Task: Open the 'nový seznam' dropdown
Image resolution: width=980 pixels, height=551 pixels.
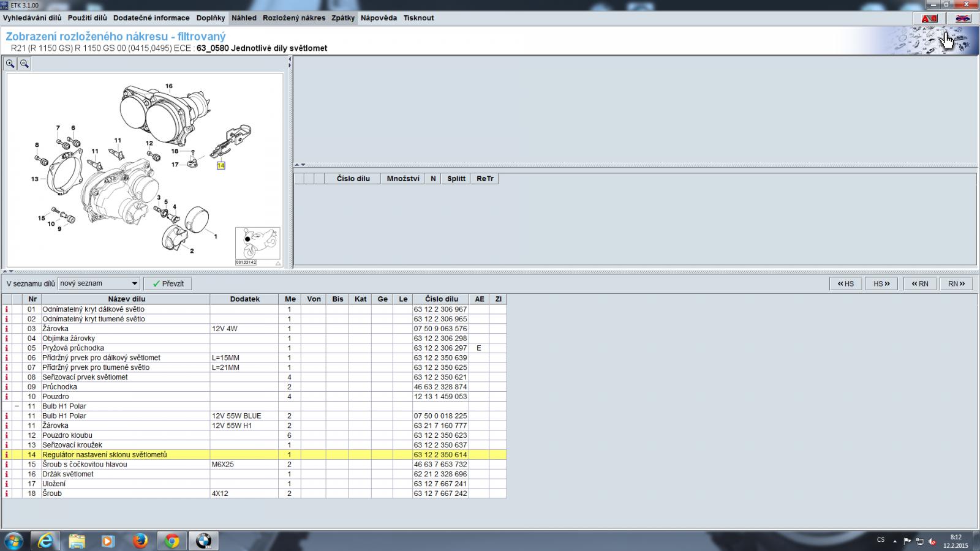Action: [99, 283]
